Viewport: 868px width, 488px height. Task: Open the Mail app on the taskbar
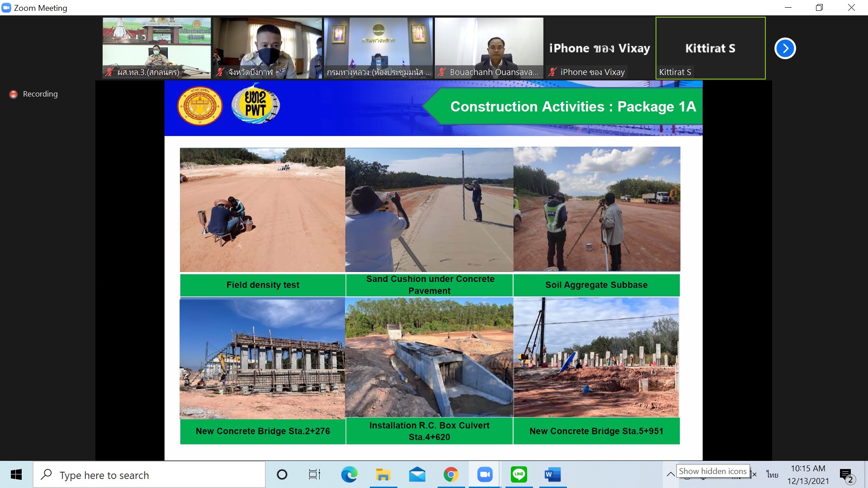(x=417, y=474)
